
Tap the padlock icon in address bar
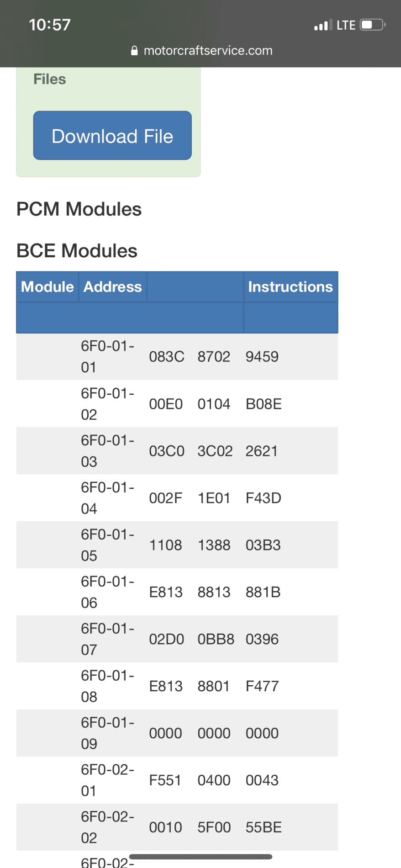134,51
